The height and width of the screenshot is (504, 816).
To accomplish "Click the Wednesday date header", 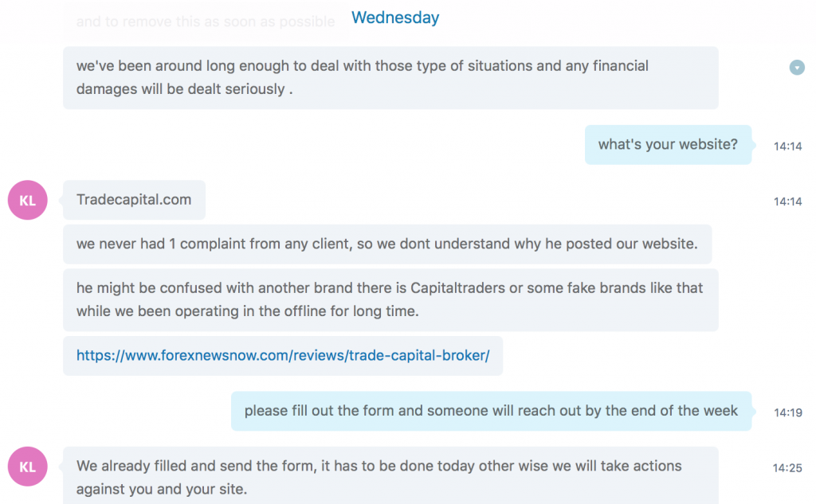I will (395, 18).
